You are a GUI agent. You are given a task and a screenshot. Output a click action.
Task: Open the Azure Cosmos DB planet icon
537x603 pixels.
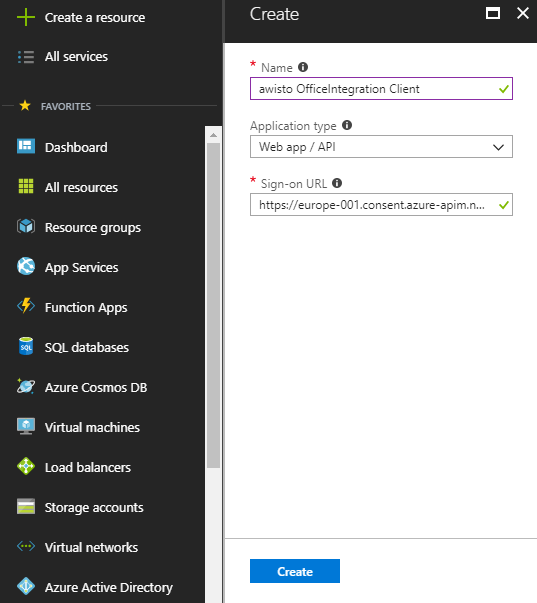26,386
